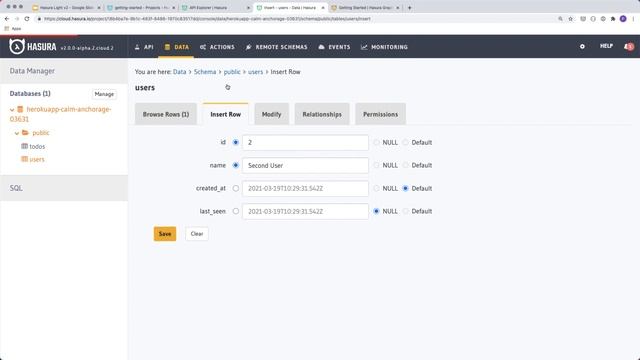Viewport: 640px width, 360px height.
Task: Switch to API Explorer | Hasura browser tab
Action: click(216, 7)
